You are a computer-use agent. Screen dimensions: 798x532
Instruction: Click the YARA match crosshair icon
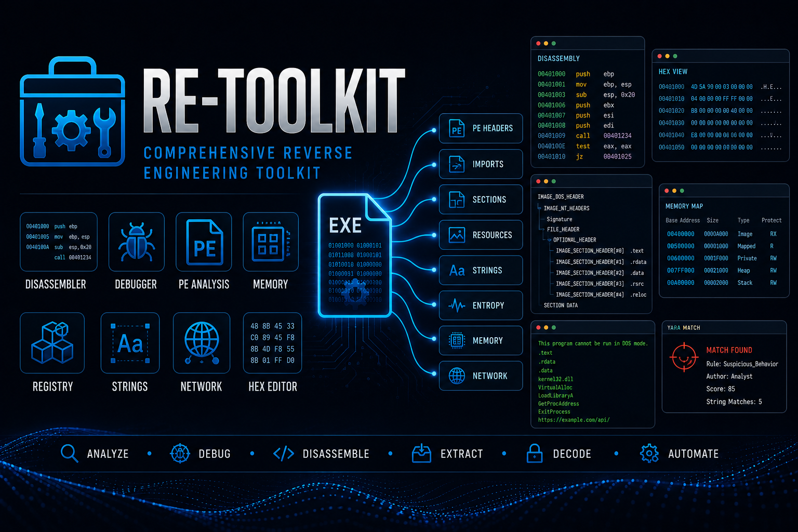(684, 357)
